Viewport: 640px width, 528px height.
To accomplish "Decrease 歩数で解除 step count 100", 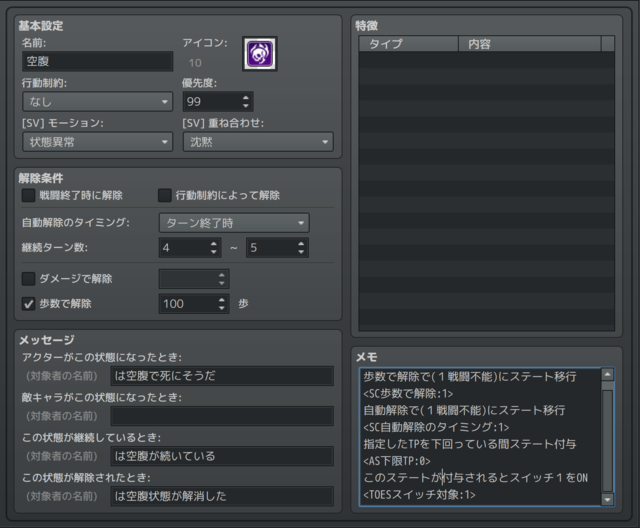I will point(222,308).
